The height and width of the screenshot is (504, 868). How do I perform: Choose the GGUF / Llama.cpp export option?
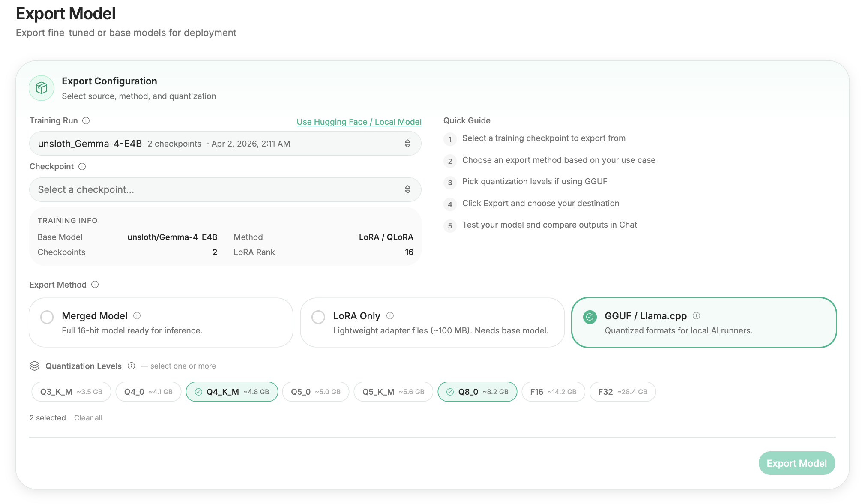pos(590,317)
